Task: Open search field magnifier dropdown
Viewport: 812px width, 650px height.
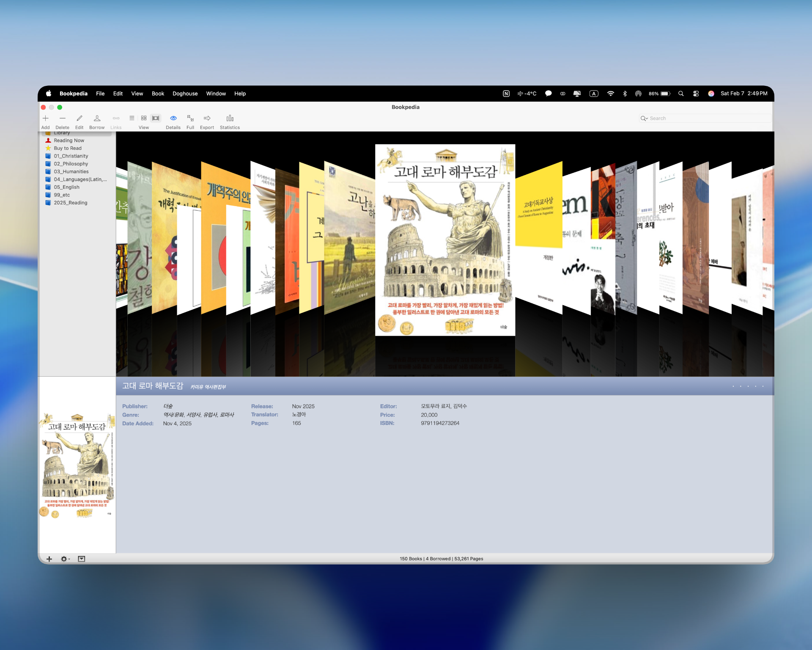Action: coord(644,118)
